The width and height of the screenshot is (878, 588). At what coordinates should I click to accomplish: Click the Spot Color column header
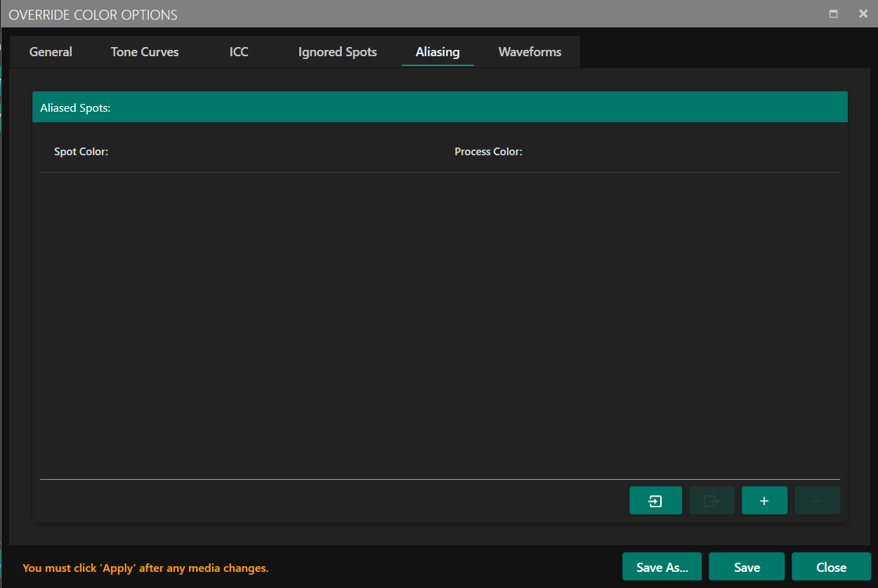click(81, 152)
